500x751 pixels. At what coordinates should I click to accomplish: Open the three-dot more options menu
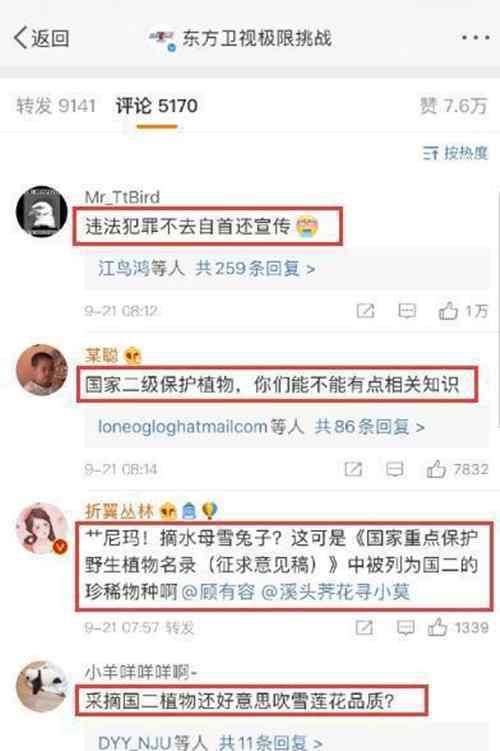click(x=475, y=37)
